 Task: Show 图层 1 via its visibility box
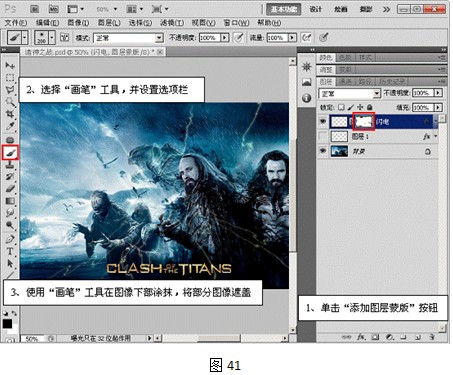[323, 136]
